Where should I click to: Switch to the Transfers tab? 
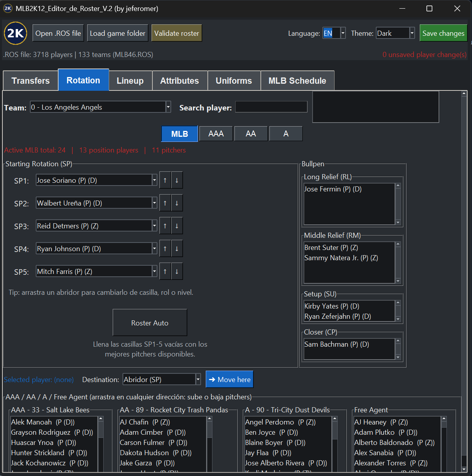(x=31, y=81)
